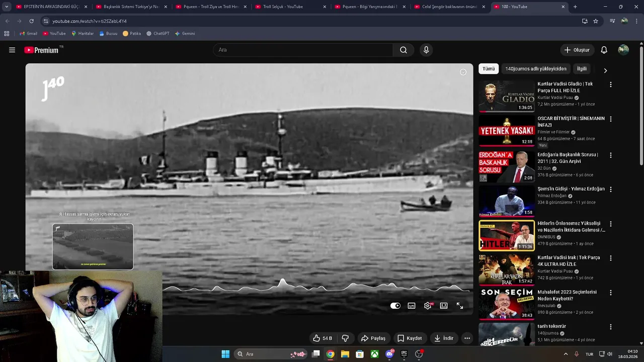The width and height of the screenshot is (644, 362).
Task: Open the YouTube guide hamburger menu
Action: tap(12, 50)
